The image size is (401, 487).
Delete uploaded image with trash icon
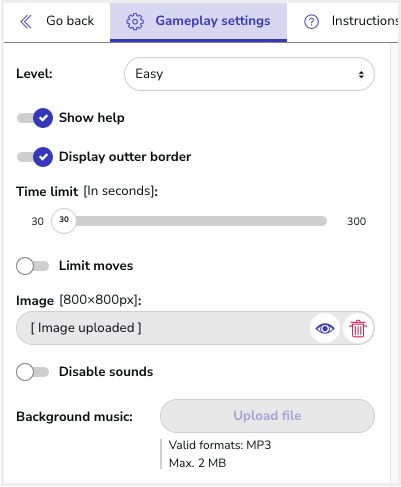[358, 329]
